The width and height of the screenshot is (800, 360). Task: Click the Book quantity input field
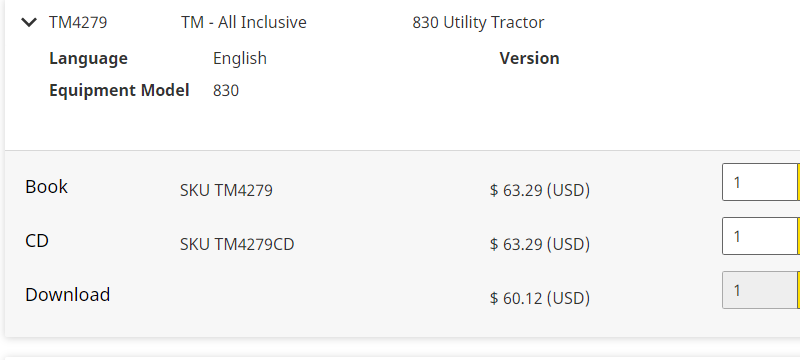[759, 182]
